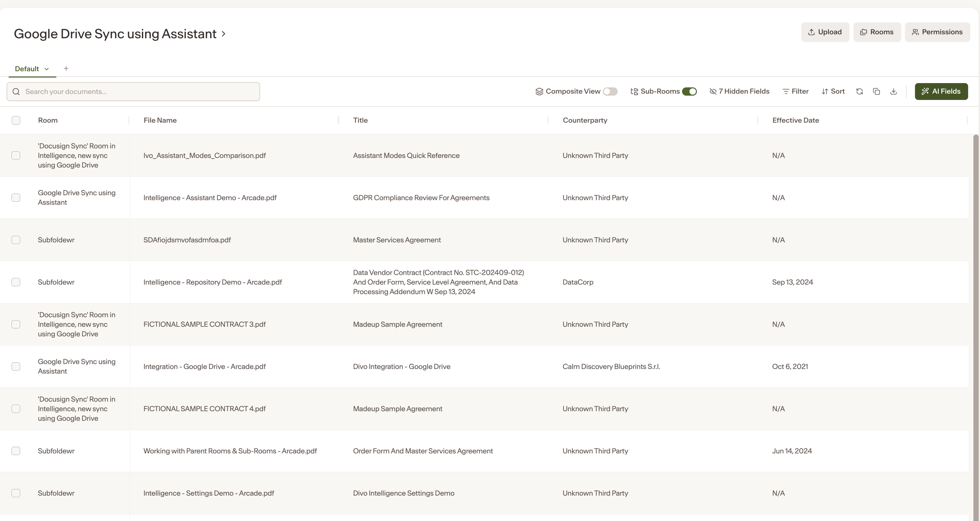Check the select-all checkbox in header
Viewport: 980px width, 521px height.
(16, 120)
